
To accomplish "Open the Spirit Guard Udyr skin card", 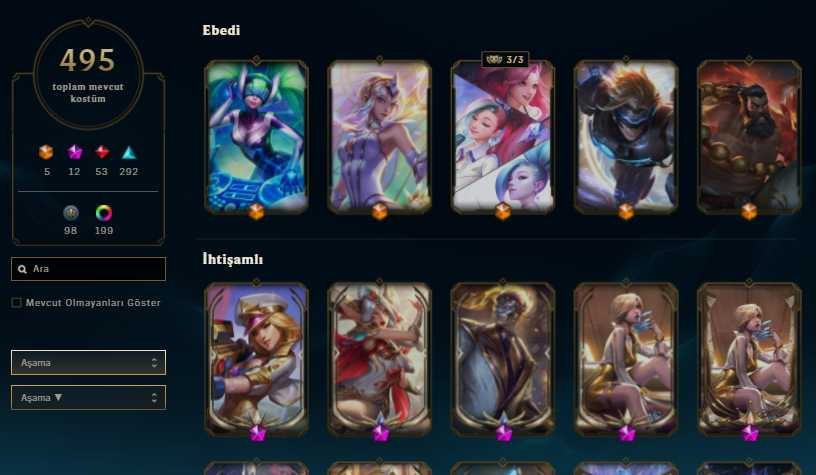I will (x=749, y=137).
